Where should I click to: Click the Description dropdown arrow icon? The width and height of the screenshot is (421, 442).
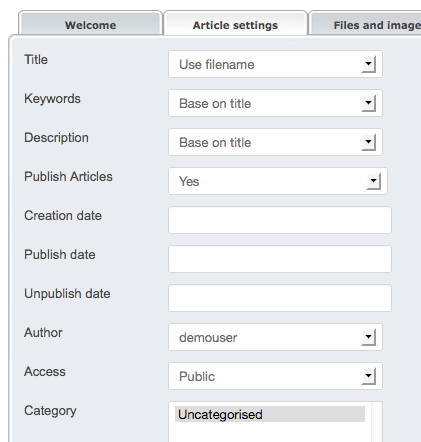click(369, 142)
